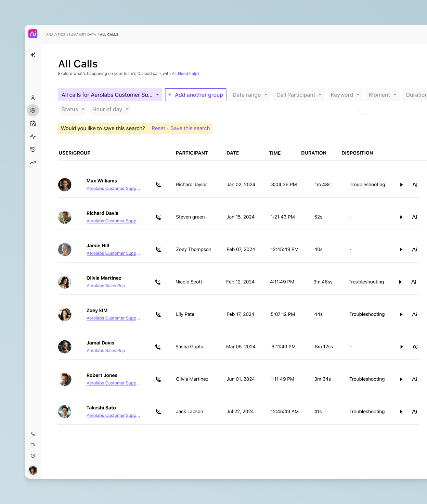This screenshot has height=504, width=427.
Task: Open the Keyword filter dropdown
Action: [345, 95]
